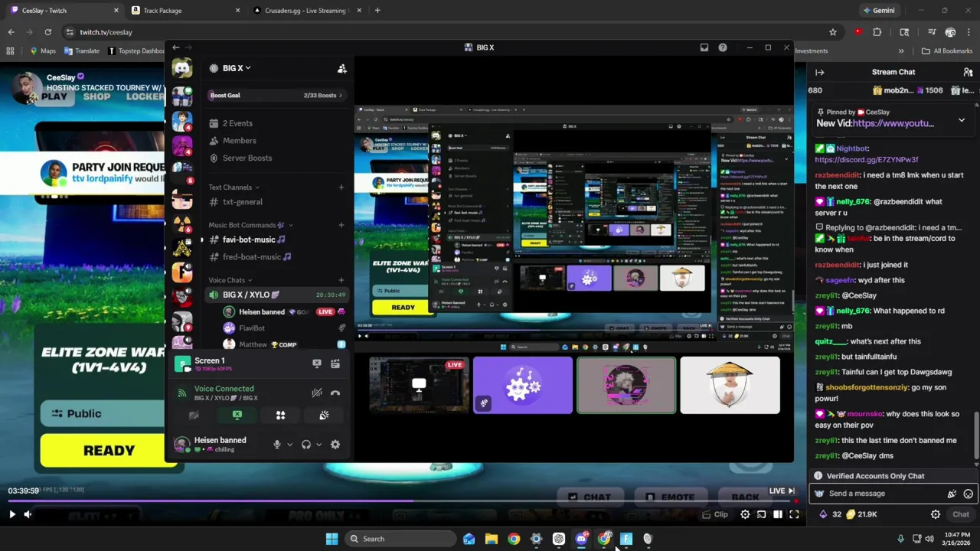Open Discord help question mark icon
980x551 pixels.
pos(722,47)
